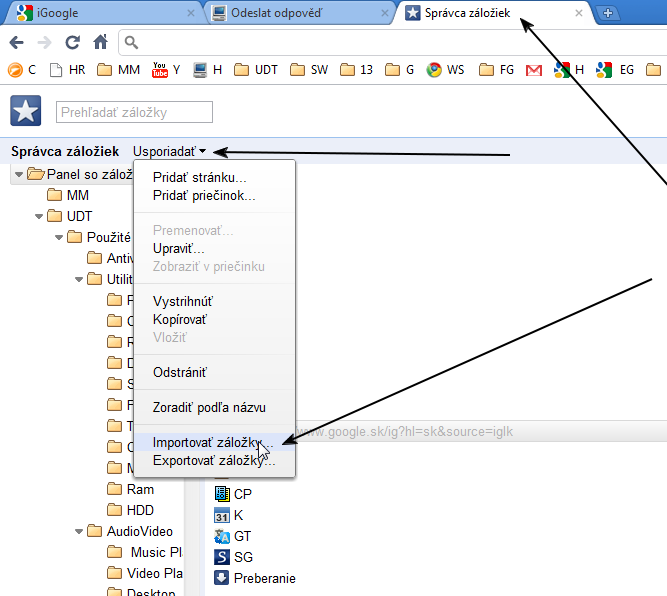Screen dimensions: 667x596
Task: Open the HR page bookmark
Action: 68,70
